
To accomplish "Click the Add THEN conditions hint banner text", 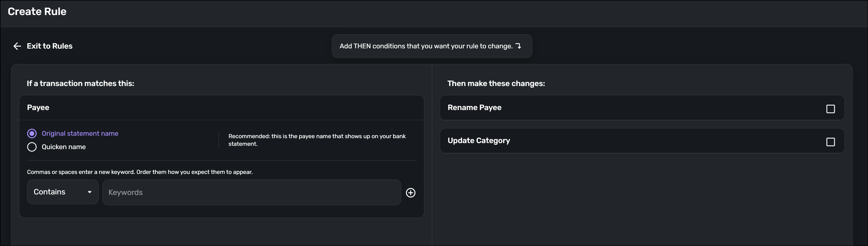I will (426, 46).
